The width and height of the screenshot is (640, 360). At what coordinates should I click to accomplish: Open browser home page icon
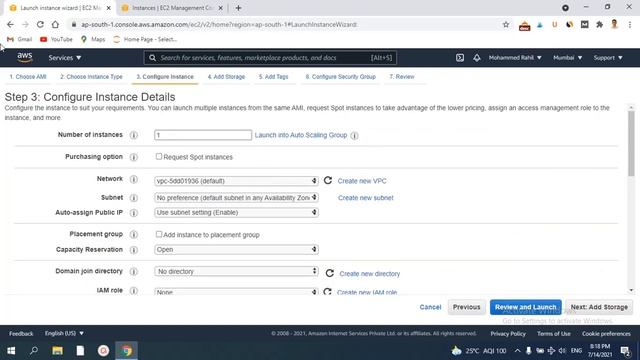[55, 24]
